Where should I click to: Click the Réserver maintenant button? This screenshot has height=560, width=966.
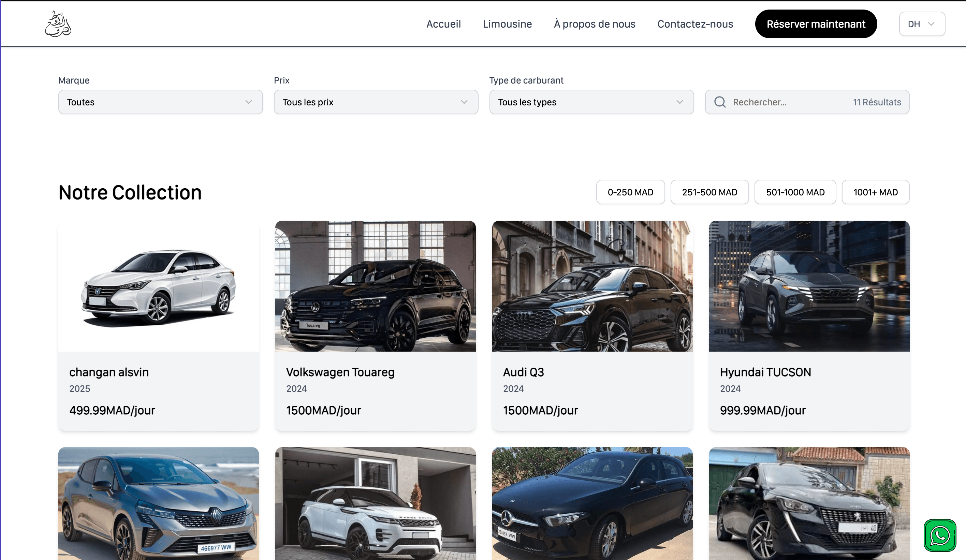[816, 24]
